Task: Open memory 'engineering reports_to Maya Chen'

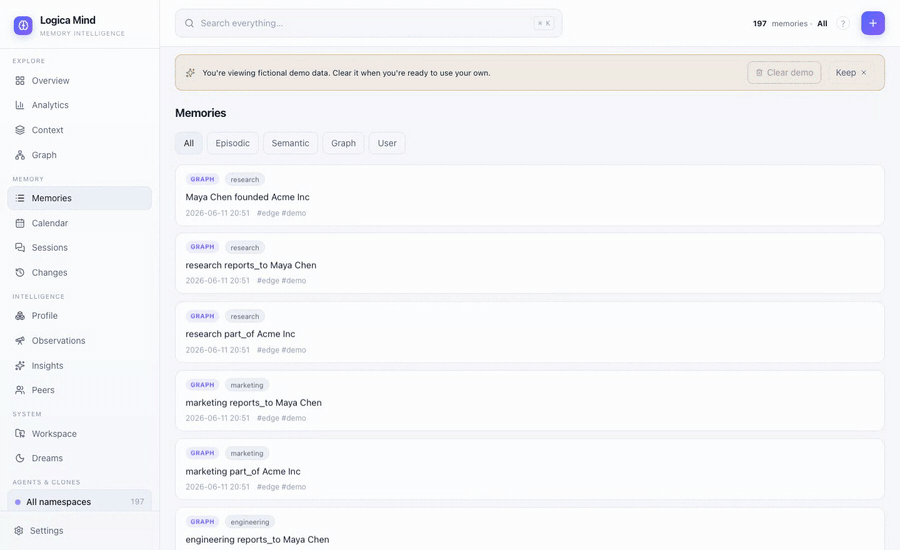Action: (529, 529)
